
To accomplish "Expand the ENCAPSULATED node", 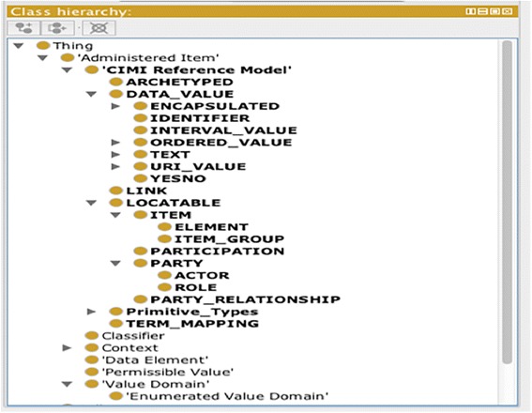I will pyautogui.click(x=115, y=106).
